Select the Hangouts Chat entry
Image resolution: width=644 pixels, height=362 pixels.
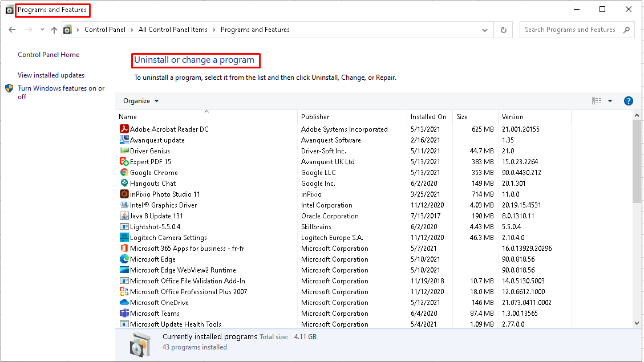pyautogui.click(x=153, y=183)
